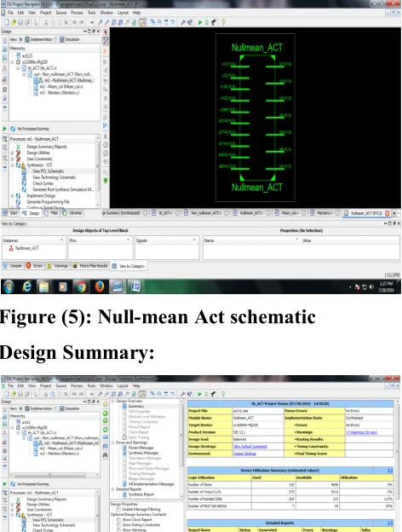Viewport: 402px width, 532px height.
Task: Enable Message Filtering checkbox
Action: pyautogui.click(x=119, y=509)
